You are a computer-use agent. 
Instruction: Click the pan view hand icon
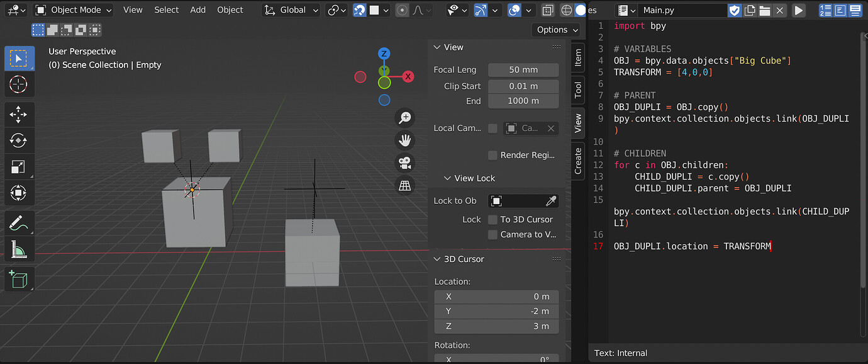tap(405, 140)
